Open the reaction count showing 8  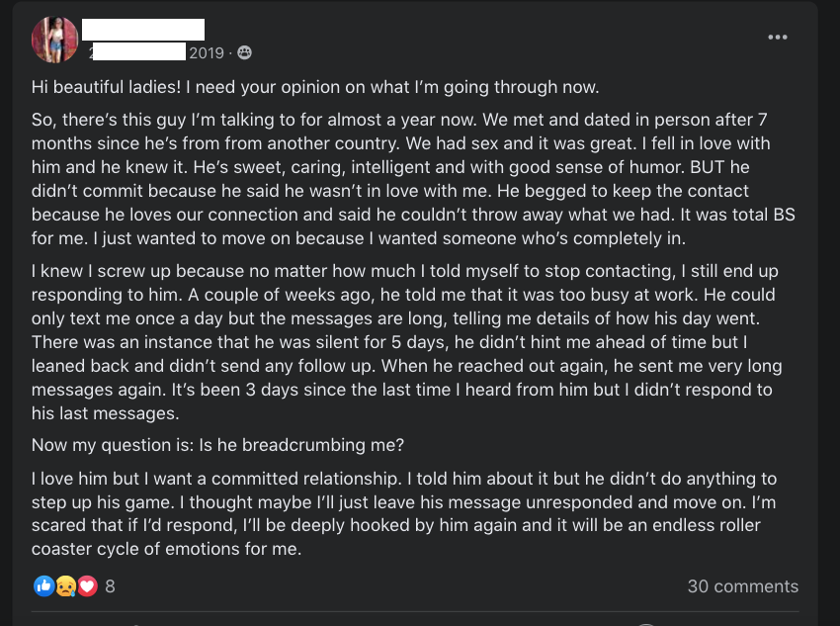coord(110,586)
